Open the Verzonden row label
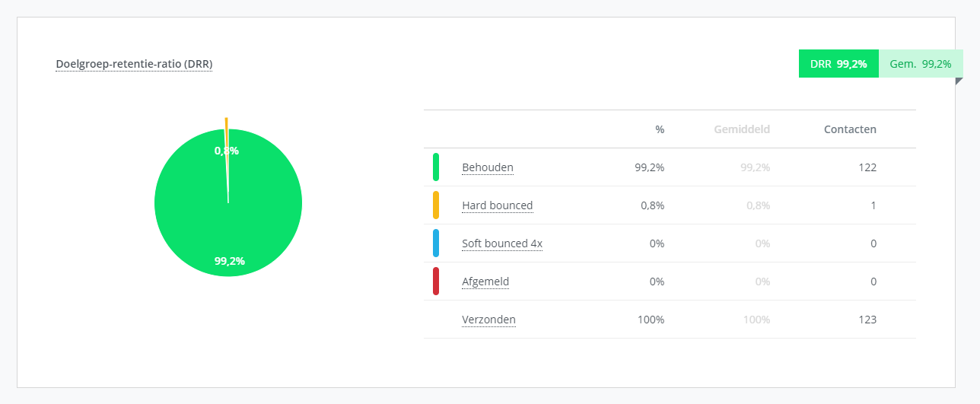 click(488, 320)
